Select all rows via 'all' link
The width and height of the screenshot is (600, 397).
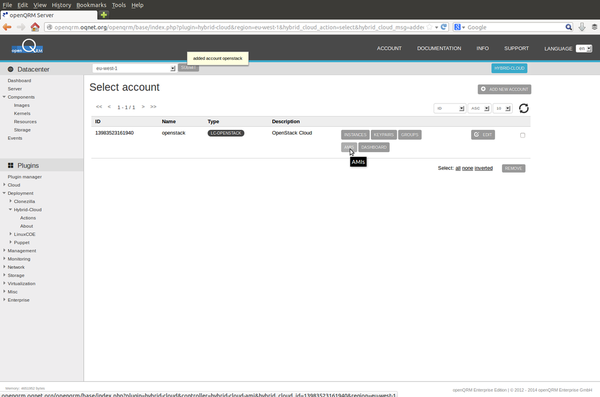point(458,168)
